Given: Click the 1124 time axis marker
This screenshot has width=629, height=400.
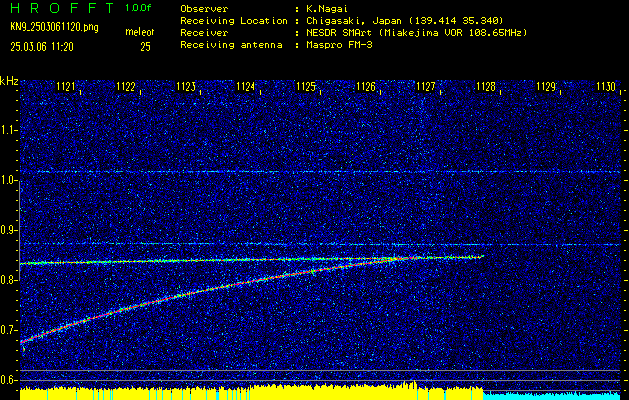Looking at the screenshot, I should (246, 86).
